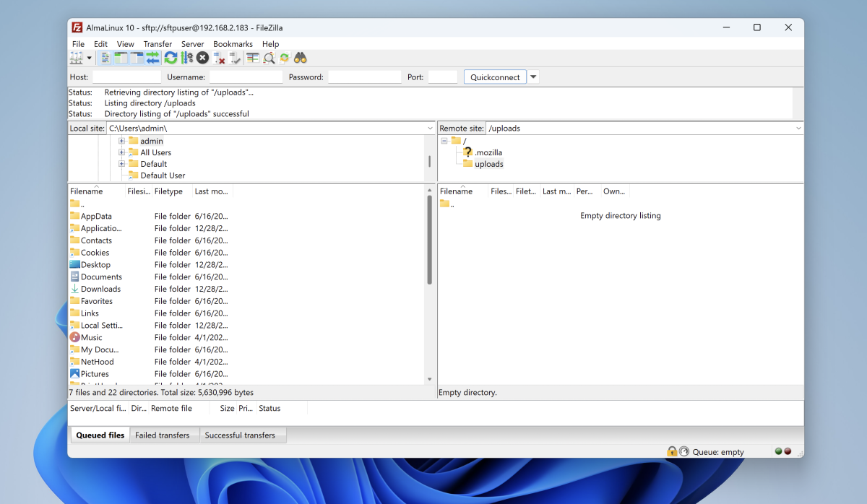Viewport: 867px width, 504px height.
Task: Cancel current operation with black X icon
Action: tap(203, 58)
